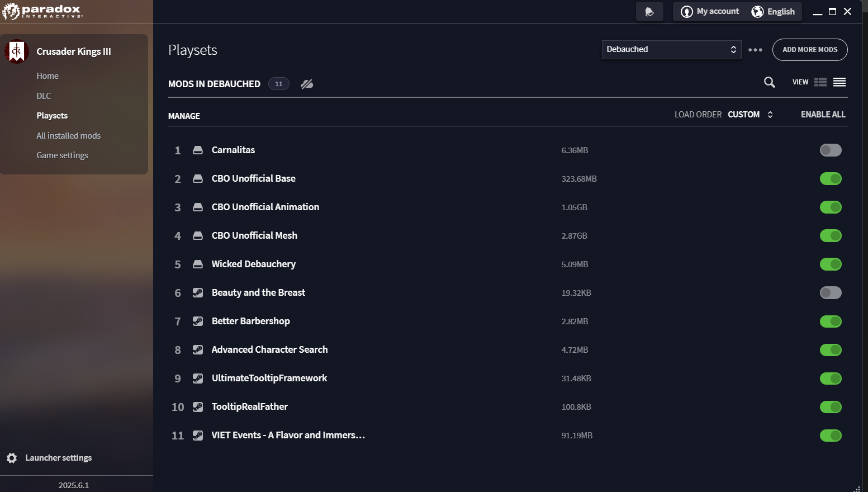
Task: Click local mod icon beside CBO Unofficial Mesh
Action: 198,235
